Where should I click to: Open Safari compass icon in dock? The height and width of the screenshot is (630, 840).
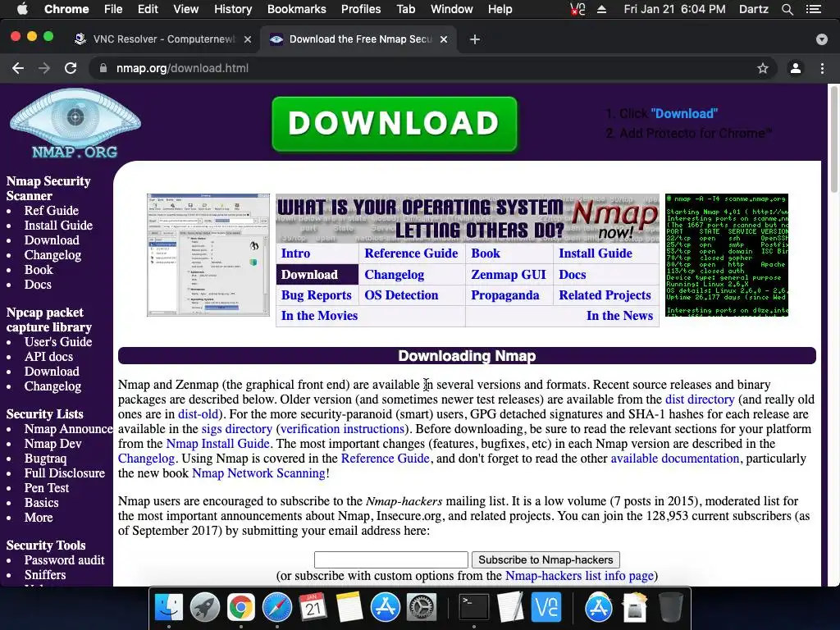(277, 608)
